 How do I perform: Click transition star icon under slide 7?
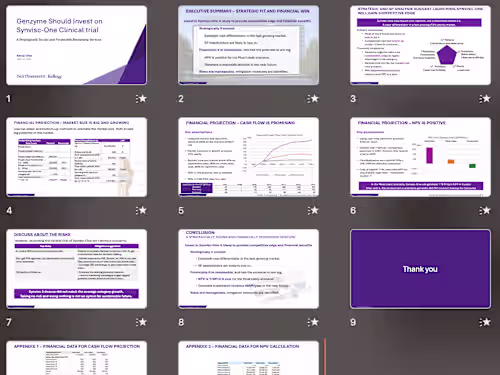(x=141, y=322)
